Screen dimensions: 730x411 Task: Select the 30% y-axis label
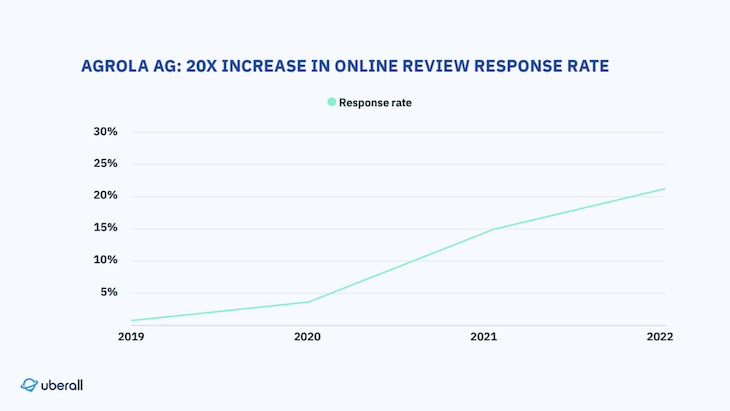(x=105, y=132)
